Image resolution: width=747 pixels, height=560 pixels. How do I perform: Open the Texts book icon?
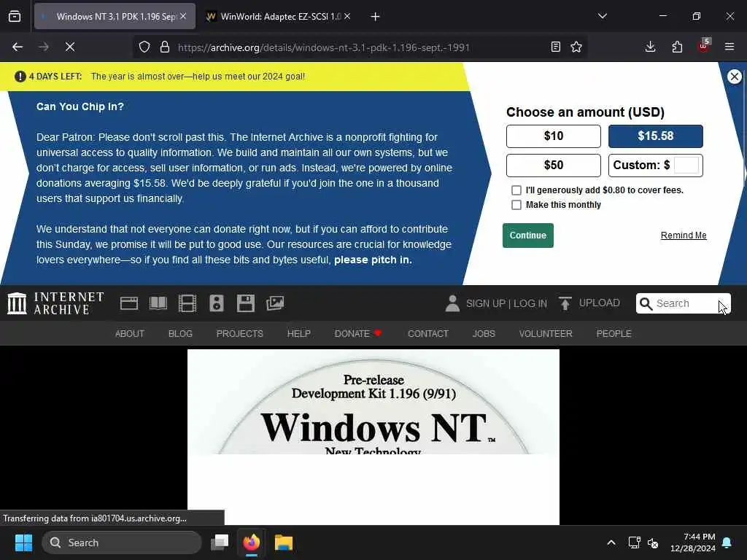(x=158, y=303)
